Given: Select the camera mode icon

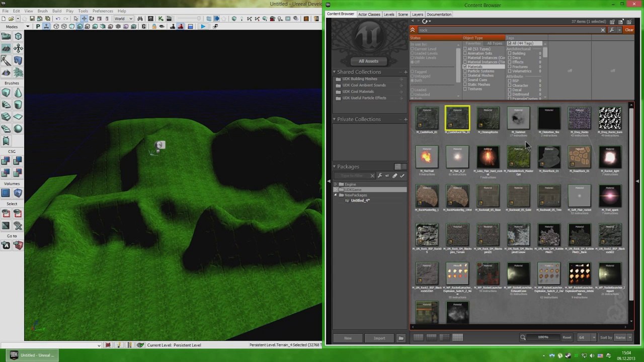Looking at the screenshot, I should [x=6, y=36].
